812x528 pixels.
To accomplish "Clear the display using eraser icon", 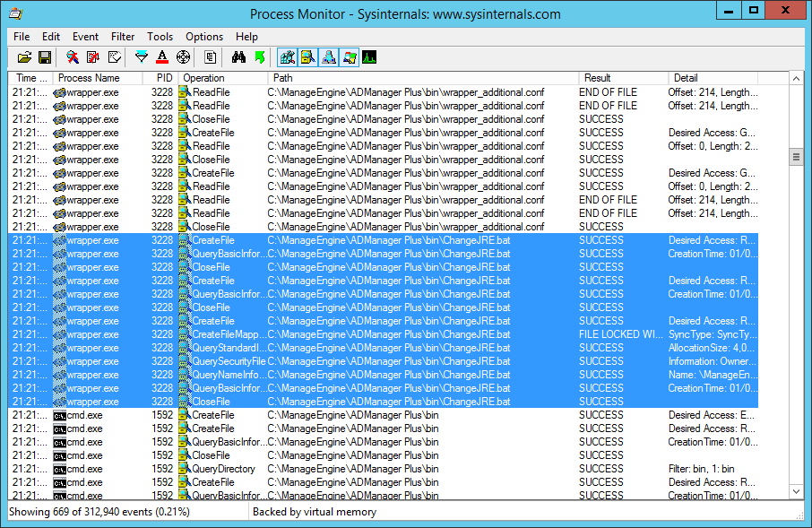I will 115,57.
